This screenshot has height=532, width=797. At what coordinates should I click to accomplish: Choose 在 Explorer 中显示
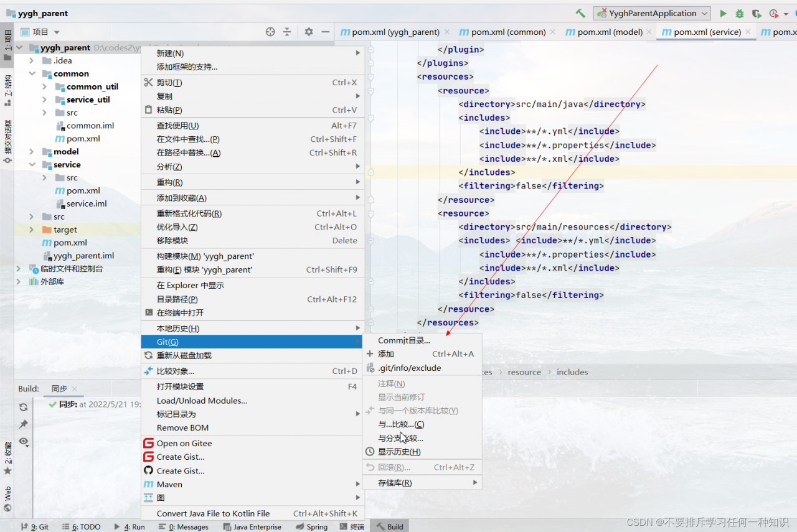click(x=252, y=285)
